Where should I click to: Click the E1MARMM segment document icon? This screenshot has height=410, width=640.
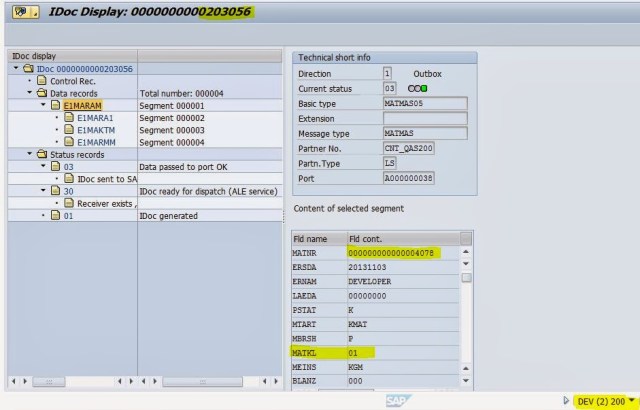pyautogui.click(x=69, y=142)
